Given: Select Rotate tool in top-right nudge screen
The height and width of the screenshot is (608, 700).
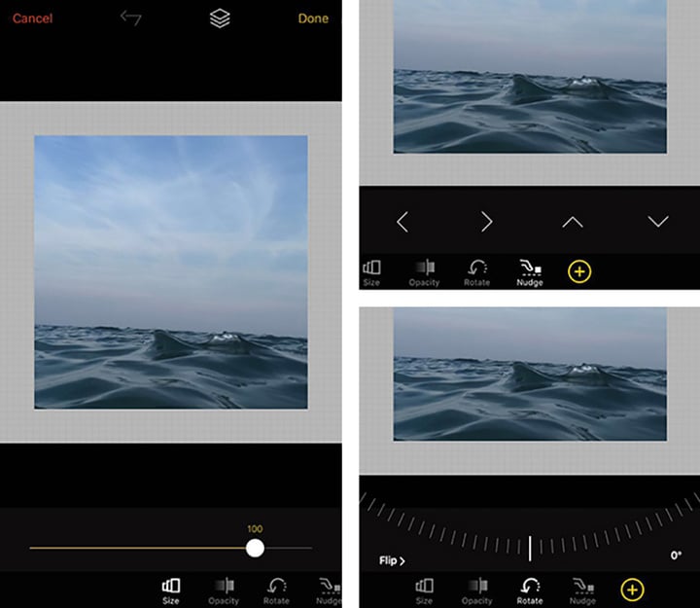Looking at the screenshot, I should point(476,273).
